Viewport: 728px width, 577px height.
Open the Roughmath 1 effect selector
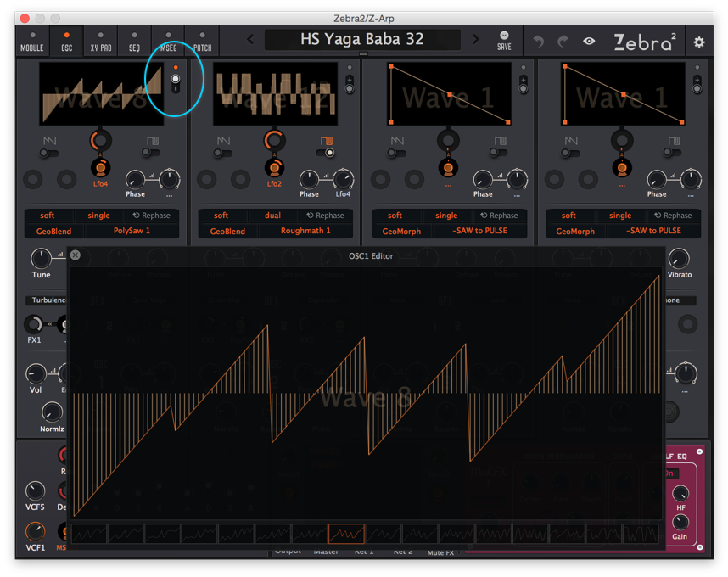tap(305, 231)
